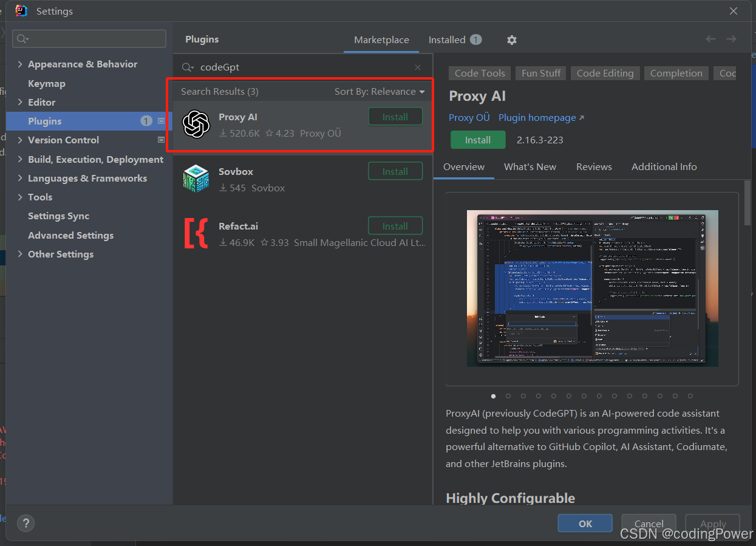Image resolution: width=756 pixels, height=546 pixels.
Task: Click the Search Results (3) label
Action: point(220,91)
